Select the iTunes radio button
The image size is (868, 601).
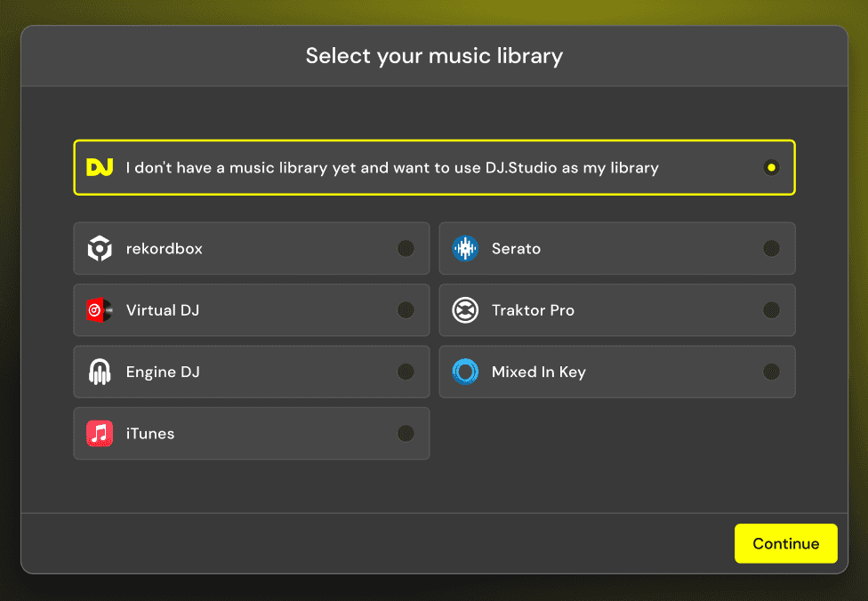[x=406, y=434]
